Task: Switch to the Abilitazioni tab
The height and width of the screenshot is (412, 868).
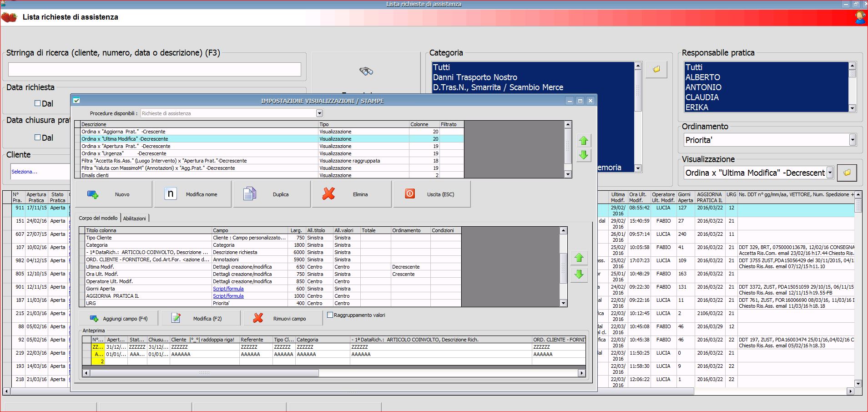Action: (135, 219)
